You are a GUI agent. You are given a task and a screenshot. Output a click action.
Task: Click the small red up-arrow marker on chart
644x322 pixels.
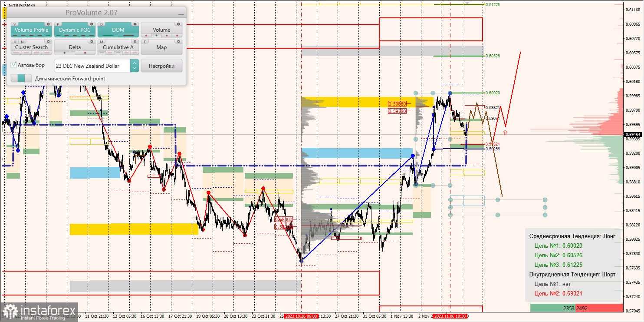pos(505,132)
